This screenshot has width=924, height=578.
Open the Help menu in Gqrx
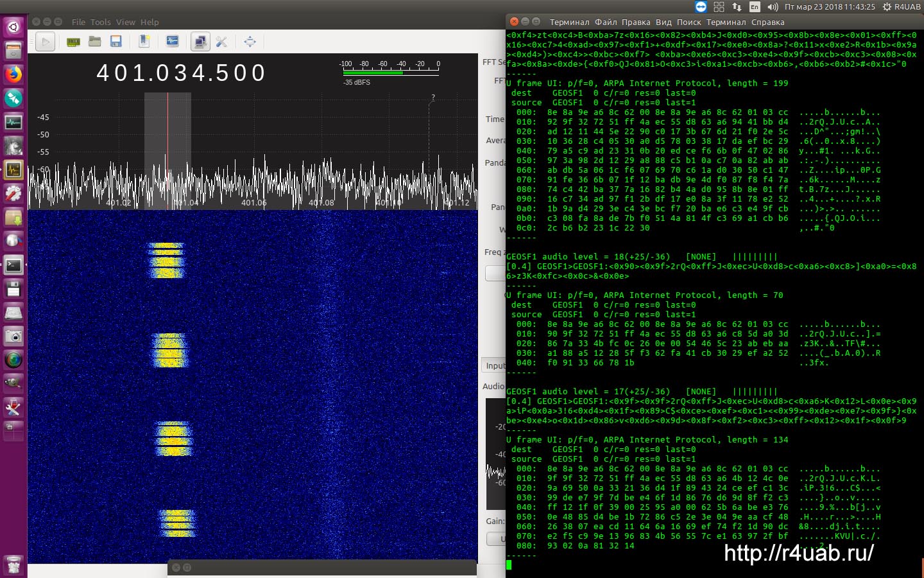coord(150,22)
